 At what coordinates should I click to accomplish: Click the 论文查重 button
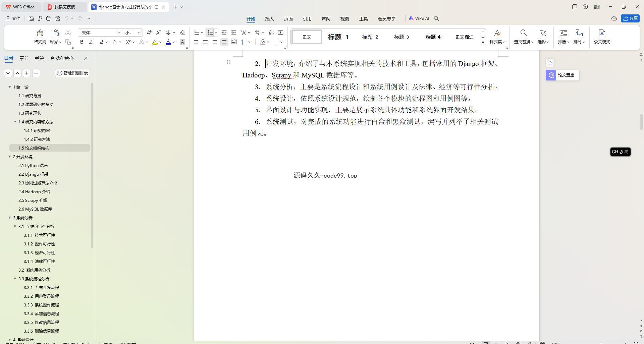562,75
